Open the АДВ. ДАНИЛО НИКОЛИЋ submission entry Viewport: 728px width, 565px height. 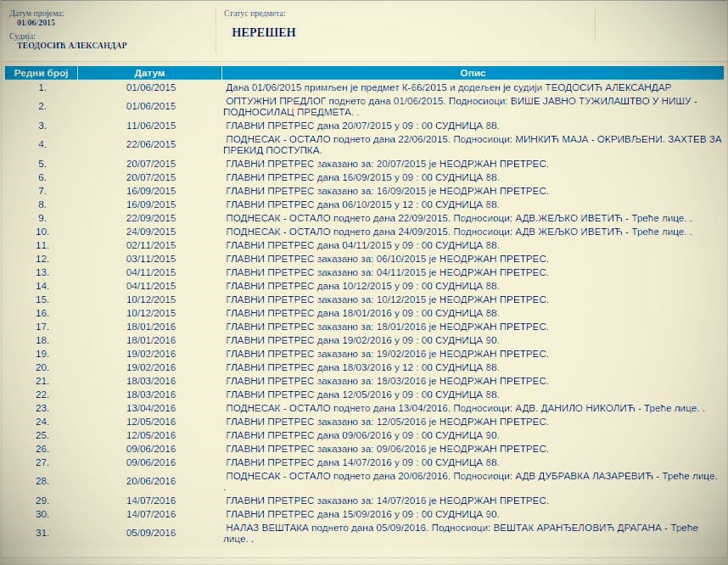(x=465, y=408)
